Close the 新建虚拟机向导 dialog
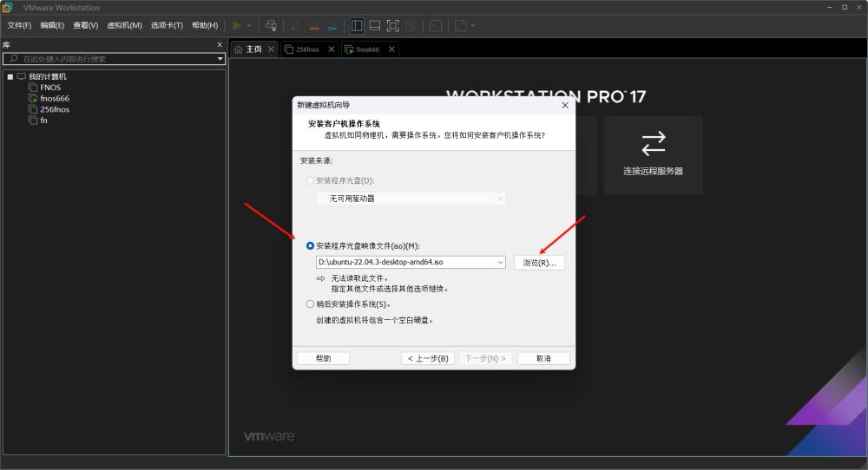 pos(565,105)
